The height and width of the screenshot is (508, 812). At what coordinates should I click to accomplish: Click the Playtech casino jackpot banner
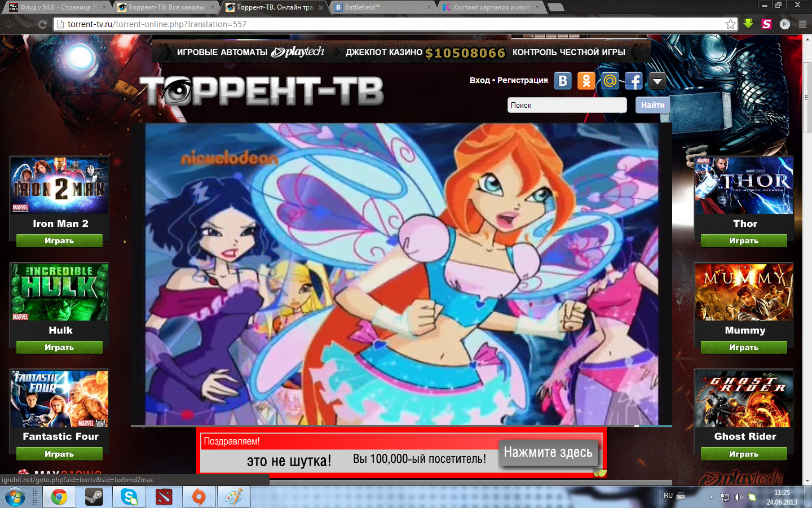pyautogui.click(x=401, y=52)
